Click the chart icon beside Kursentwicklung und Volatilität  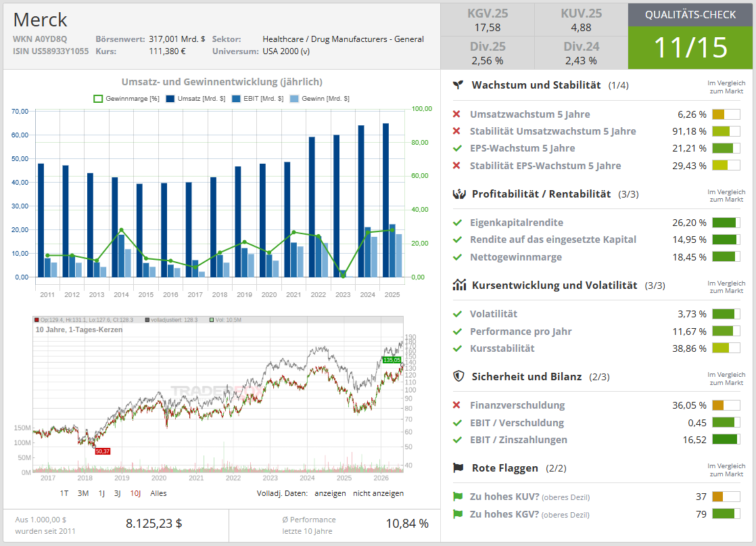point(459,285)
